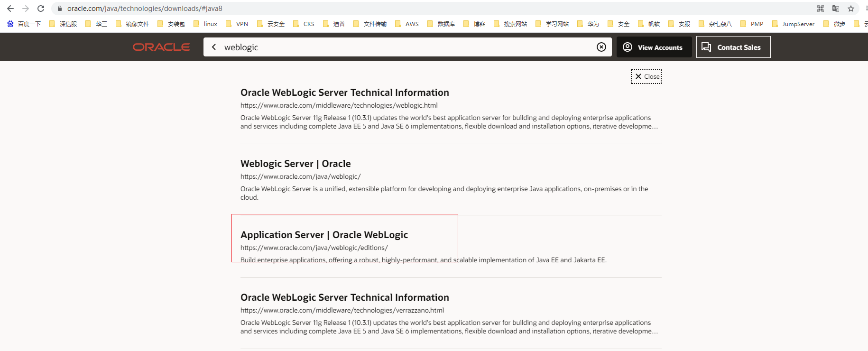Open the 安服 bookmark folder
The height and width of the screenshot is (351, 868).
[679, 24]
